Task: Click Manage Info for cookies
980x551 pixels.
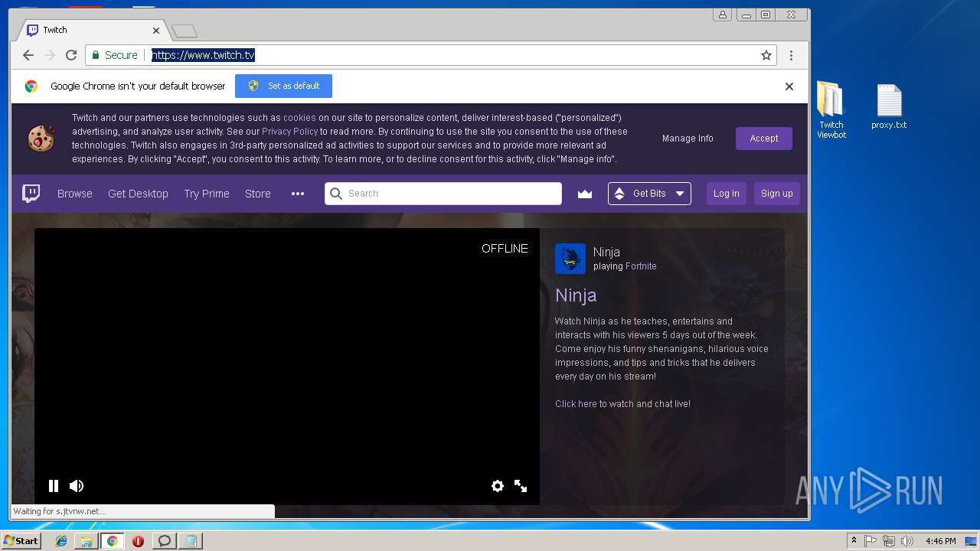Action: [688, 139]
